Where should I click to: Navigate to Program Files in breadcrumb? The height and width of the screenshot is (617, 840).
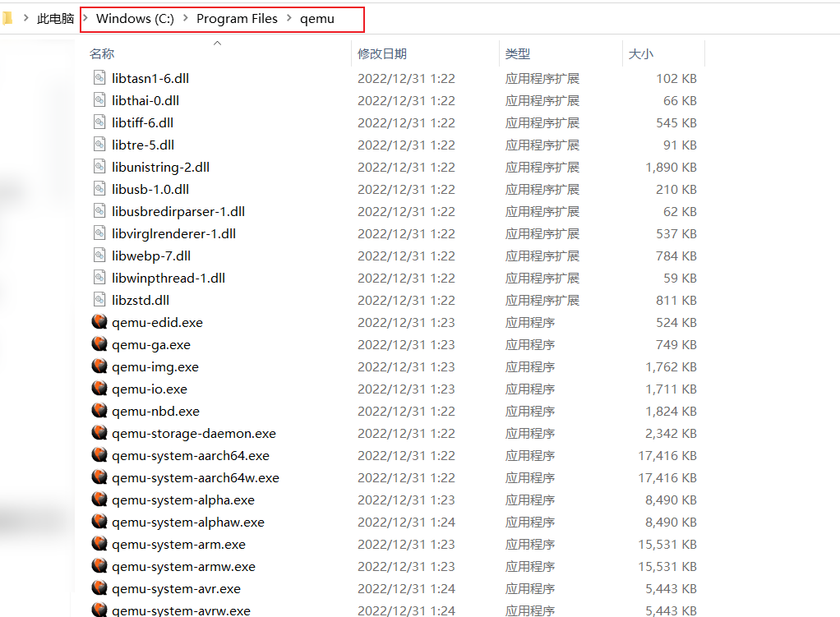(x=237, y=19)
